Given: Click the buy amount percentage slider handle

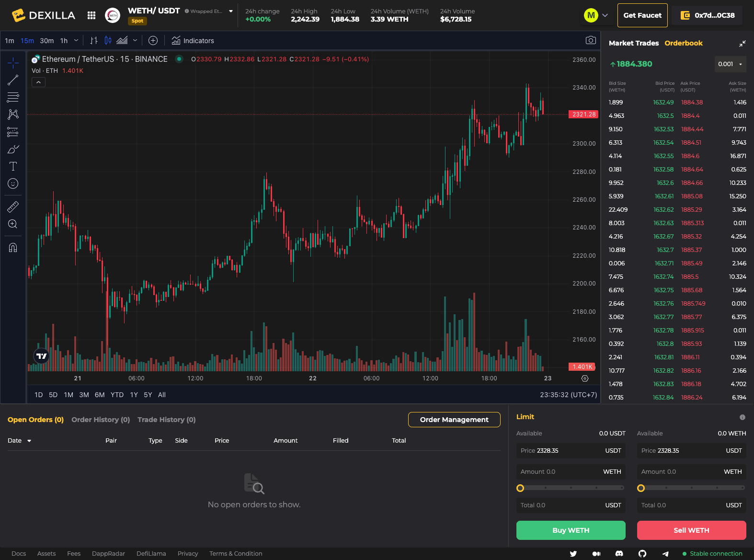Looking at the screenshot, I should [x=520, y=488].
